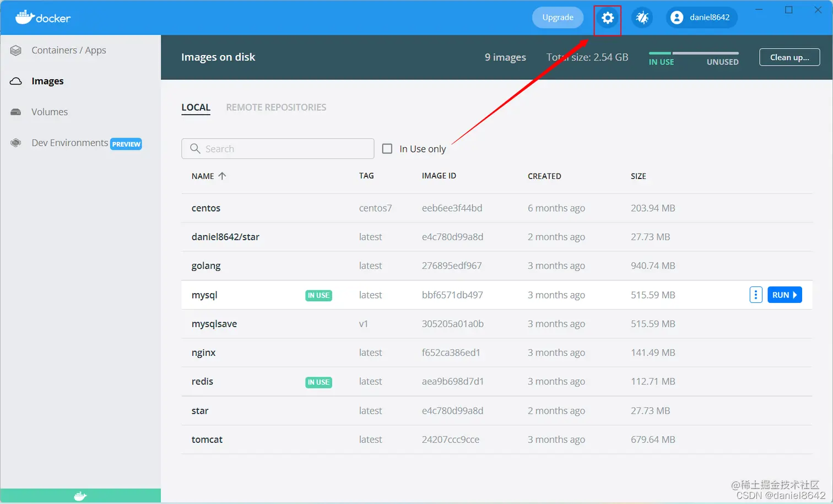This screenshot has width=833, height=504.
Task: Sort by the NAME column header
Action: pos(203,176)
